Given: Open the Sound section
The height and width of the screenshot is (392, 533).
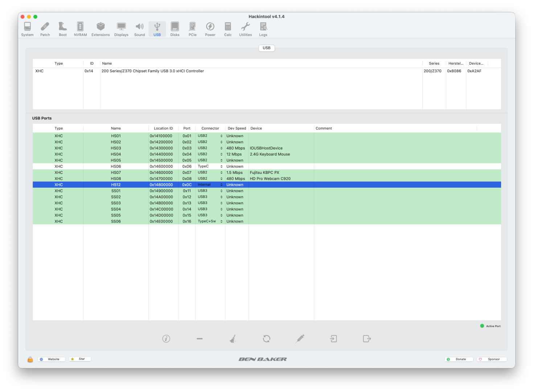Looking at the screenshot, I should click(139, 29).
